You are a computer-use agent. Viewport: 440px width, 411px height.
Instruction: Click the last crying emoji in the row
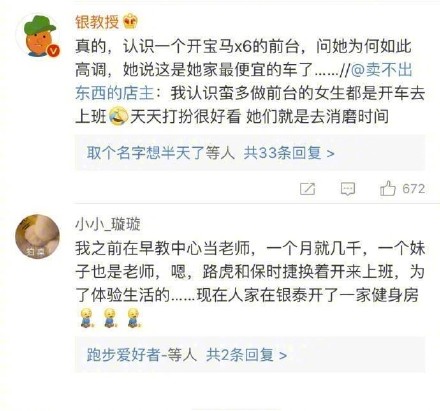coord(134,317)
